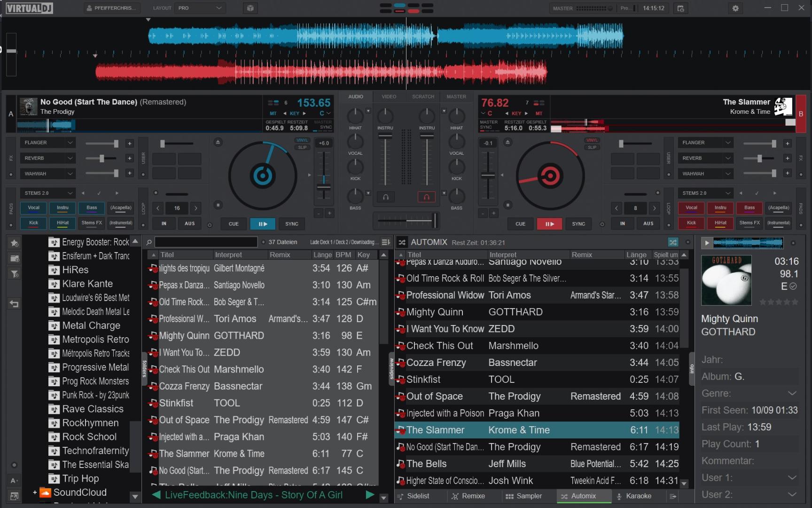Open file list options menu icon

pos(386,242)
